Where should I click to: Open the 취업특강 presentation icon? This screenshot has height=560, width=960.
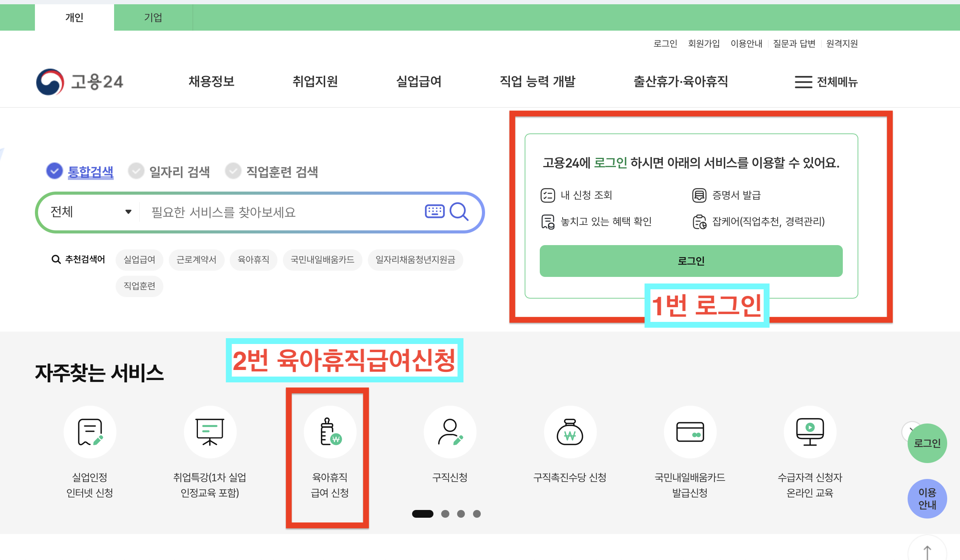coord(210,432)
